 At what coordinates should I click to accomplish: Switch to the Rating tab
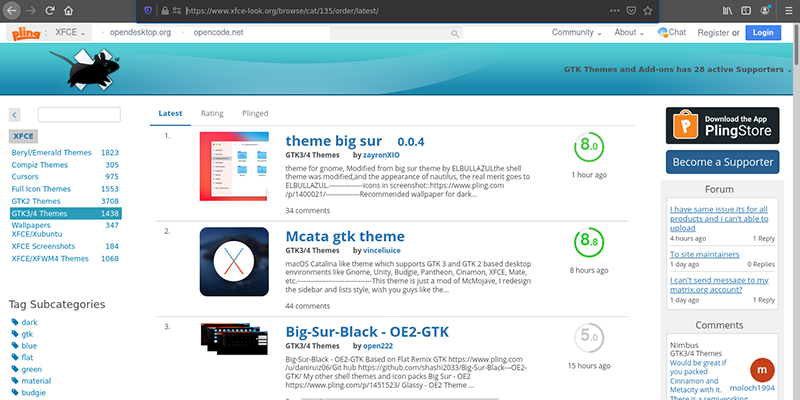point(212,113)
